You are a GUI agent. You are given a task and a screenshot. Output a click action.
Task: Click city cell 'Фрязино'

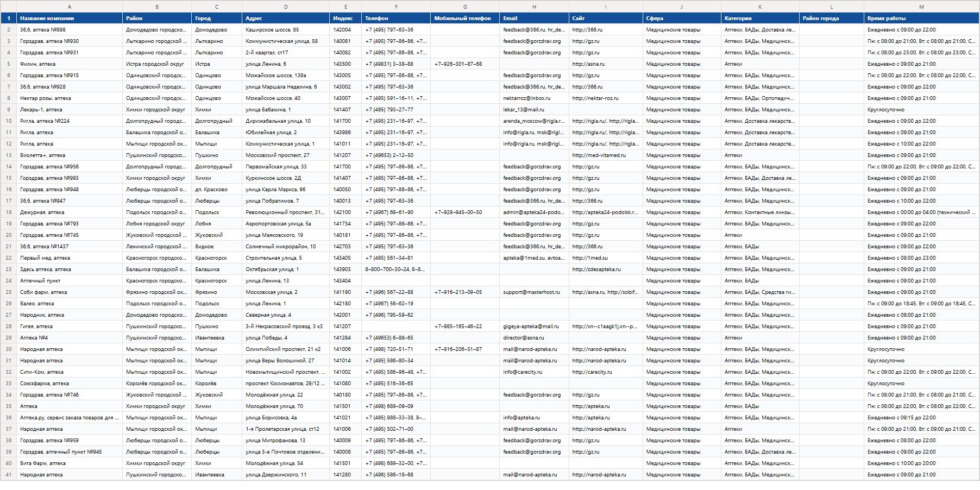tap(217, 292)
